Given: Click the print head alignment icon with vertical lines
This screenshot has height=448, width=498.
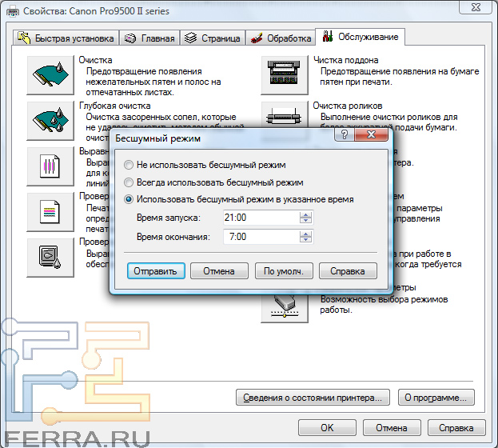Looking at the screenshot, I should point(50,166).
